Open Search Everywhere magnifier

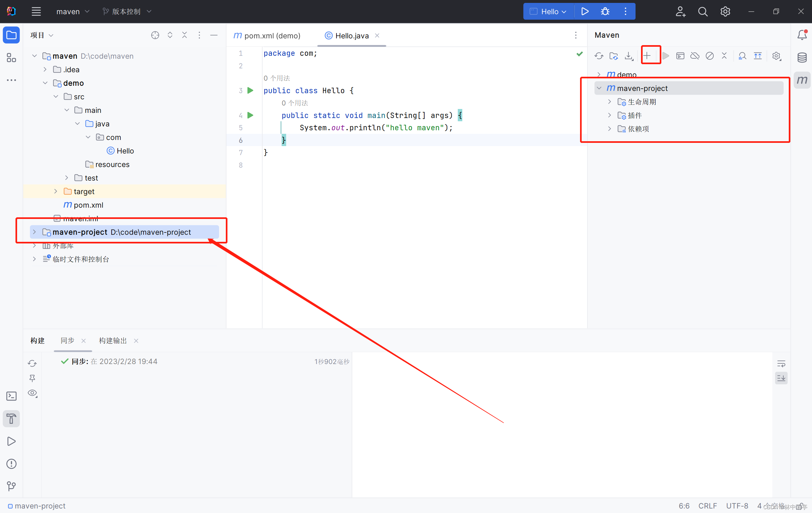pos(703,12)
